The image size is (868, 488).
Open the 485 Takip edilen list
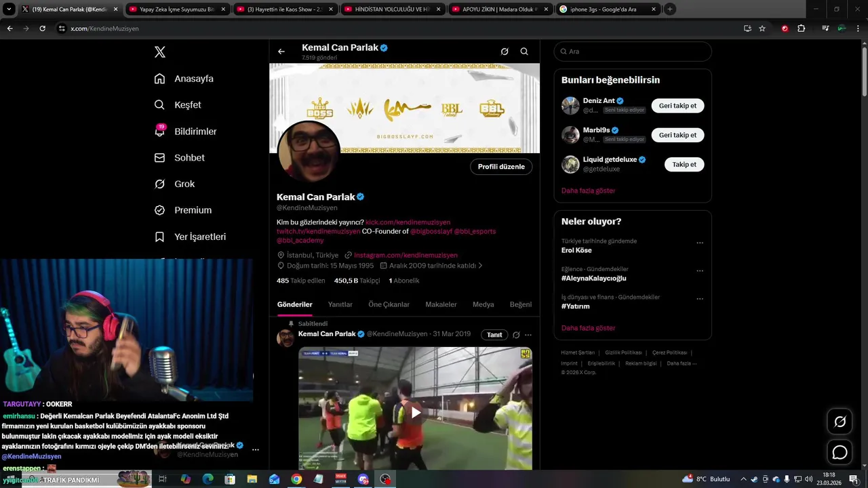pyautogui.click(x=300, y=281)
